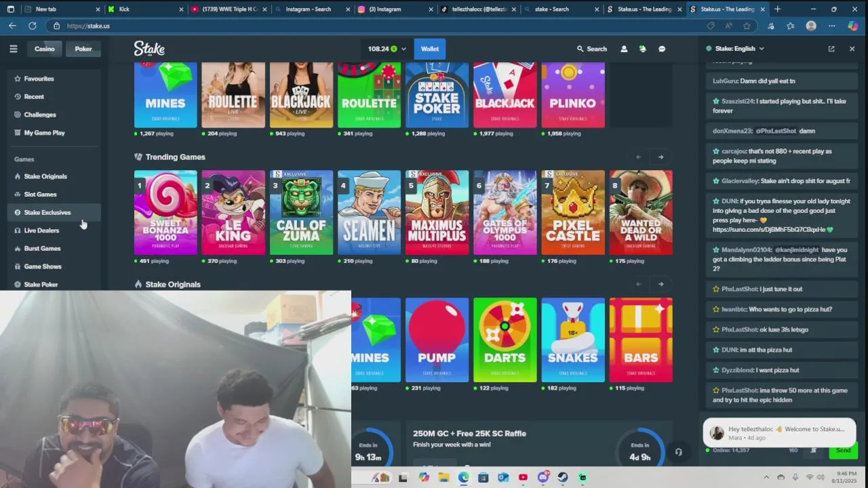Switch to Poker mode
Viewport: 868px width, 488px height.
click(x=83, y=49)
